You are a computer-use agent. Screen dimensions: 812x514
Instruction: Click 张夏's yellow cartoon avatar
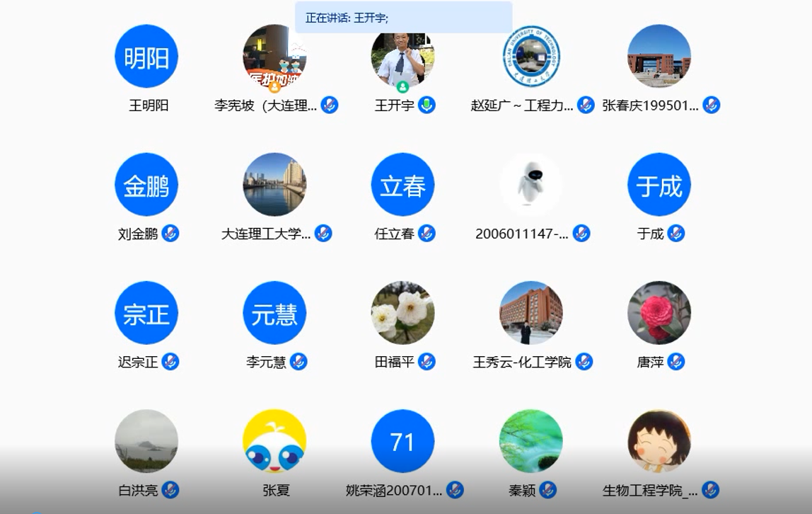point(274,441)
